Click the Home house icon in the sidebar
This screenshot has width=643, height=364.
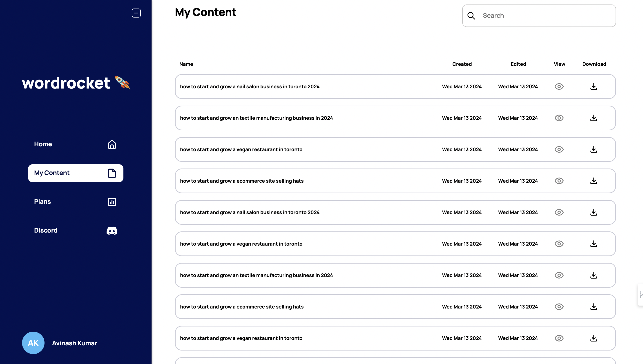click(112, 144)
